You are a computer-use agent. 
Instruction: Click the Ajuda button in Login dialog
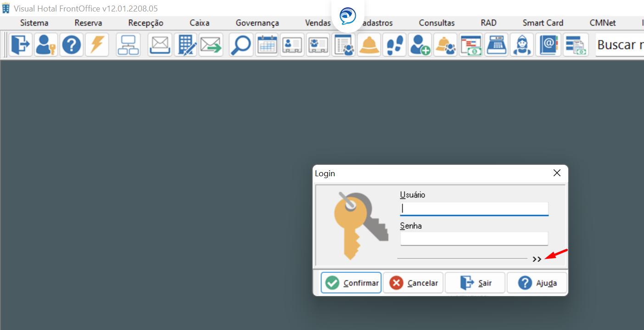(537, 283)
